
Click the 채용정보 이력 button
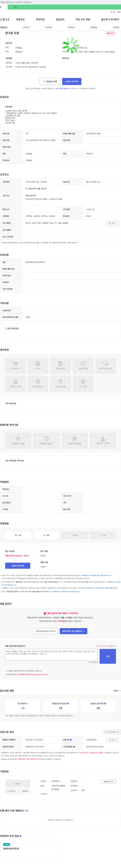[108, 781]
